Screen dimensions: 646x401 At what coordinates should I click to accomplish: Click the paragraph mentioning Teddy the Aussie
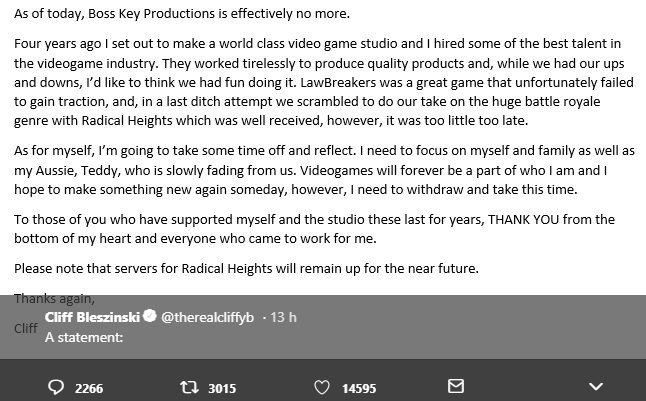[324, 170]
